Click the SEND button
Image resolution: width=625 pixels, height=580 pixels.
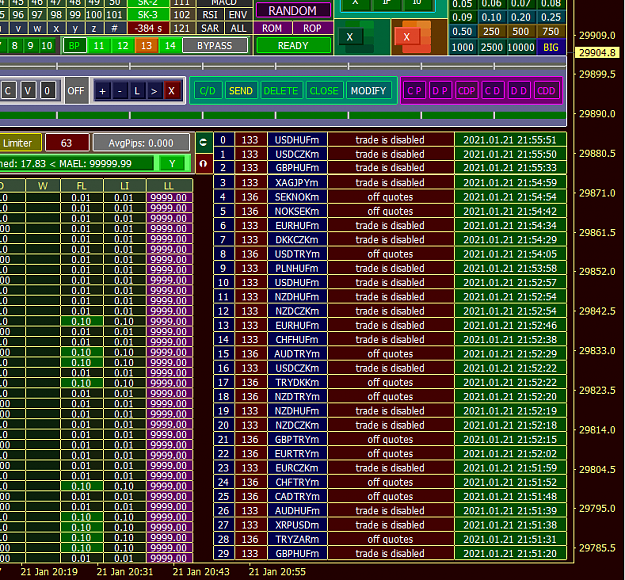pyautogui.click(x=241, y=91)
